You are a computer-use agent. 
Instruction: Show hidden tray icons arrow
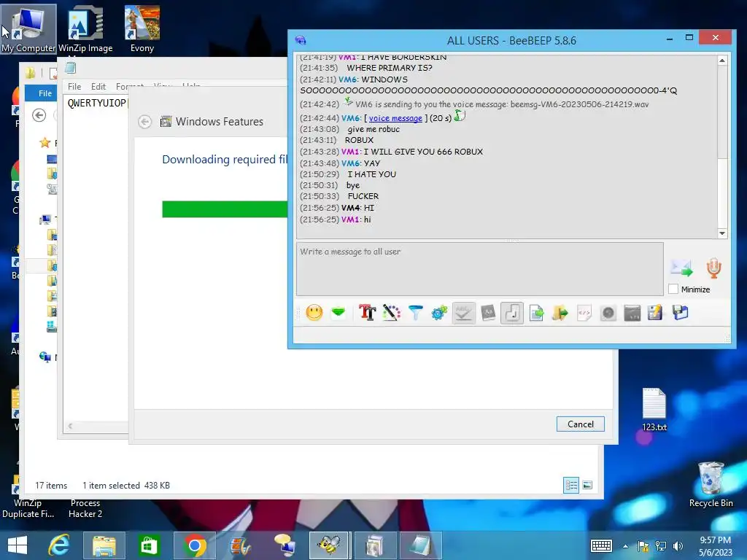[625, 546]
